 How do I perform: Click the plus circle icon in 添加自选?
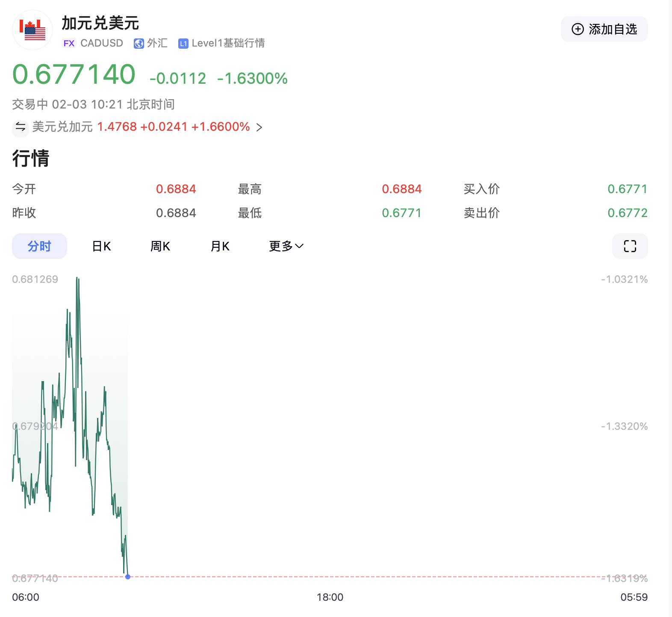tap(578, 29)
